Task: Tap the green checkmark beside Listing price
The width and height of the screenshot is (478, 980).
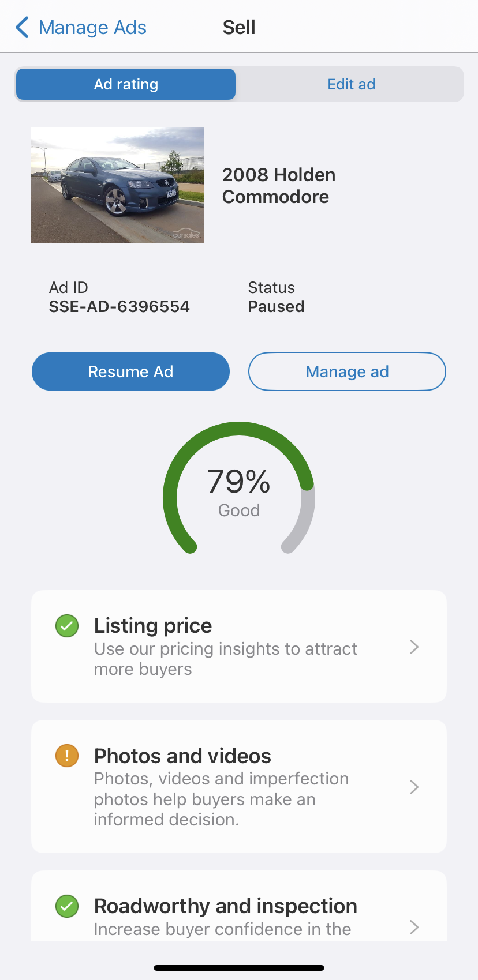Action: tap(67, 626)
